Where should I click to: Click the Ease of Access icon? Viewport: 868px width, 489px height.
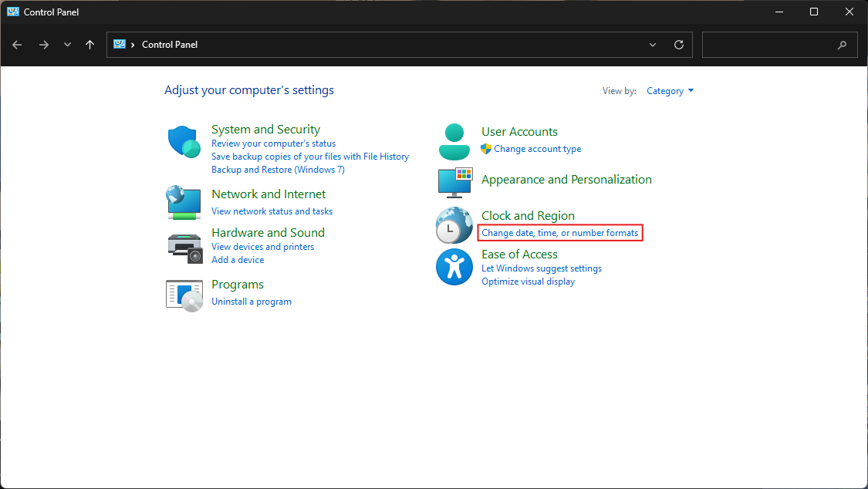454,267
